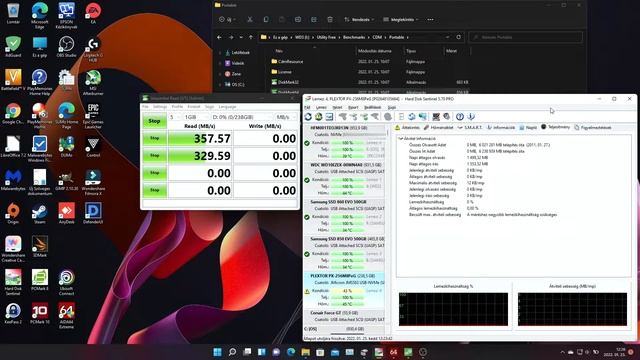Click the delete trash icon in Explorer toolbar
The image size is (640, 360).
click(330, 19)
